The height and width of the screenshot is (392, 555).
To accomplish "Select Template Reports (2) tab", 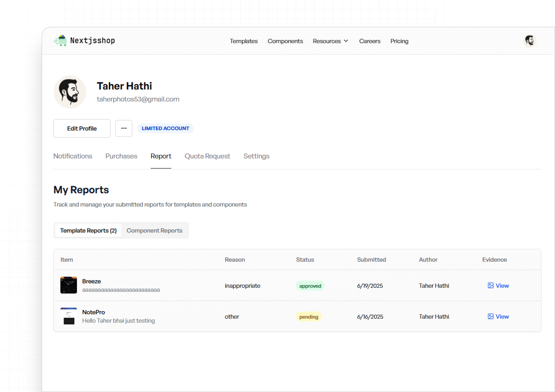I will click(88, 230).
